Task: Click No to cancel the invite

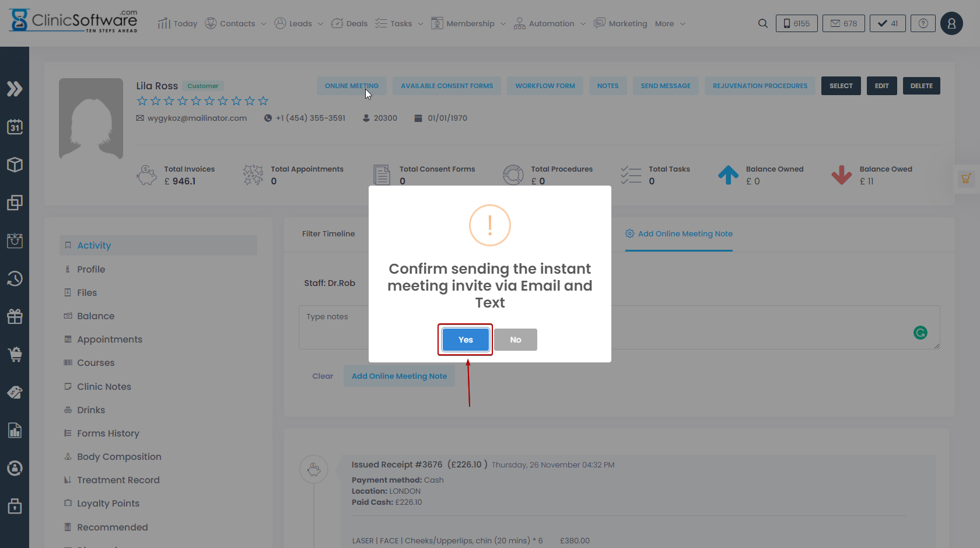Action: 515,340
